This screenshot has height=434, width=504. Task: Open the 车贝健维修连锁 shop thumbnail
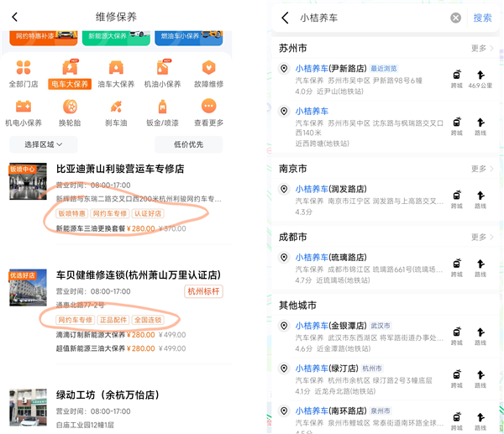pyautogui.click(x=28, y=287)
